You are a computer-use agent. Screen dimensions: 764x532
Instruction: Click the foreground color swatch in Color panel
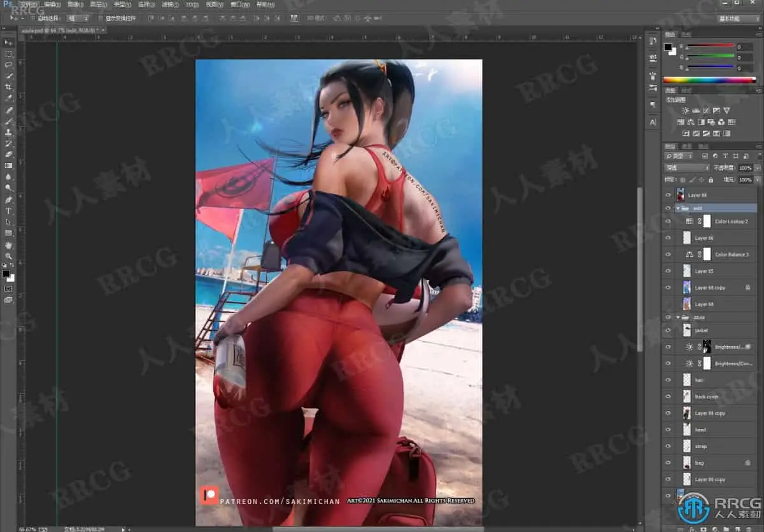click(668, 47)
